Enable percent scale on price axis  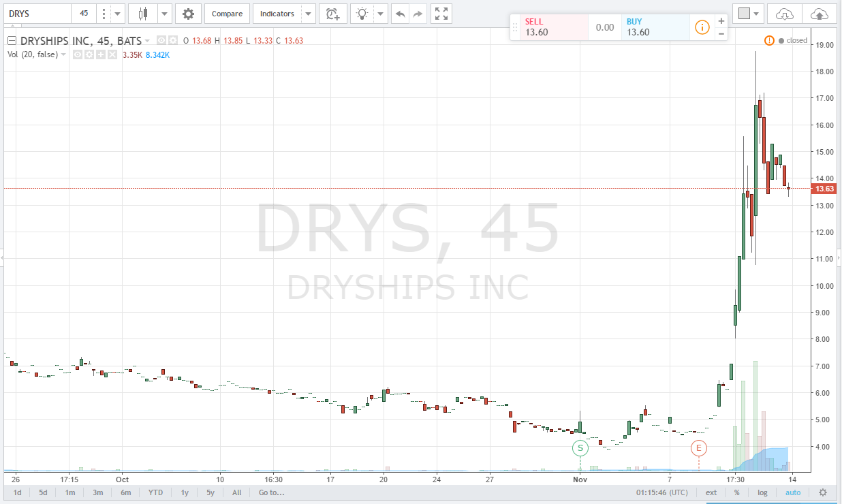(x=736, y=492)
